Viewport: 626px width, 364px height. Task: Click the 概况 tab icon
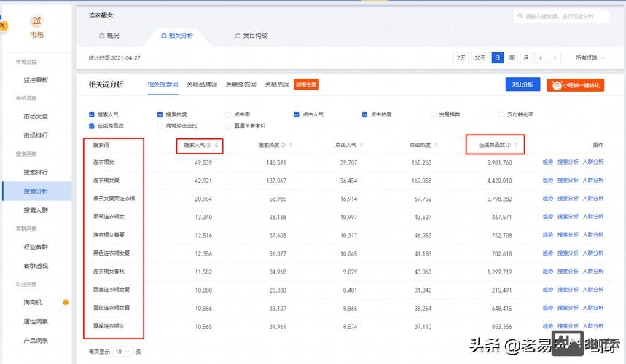(102, 36)
